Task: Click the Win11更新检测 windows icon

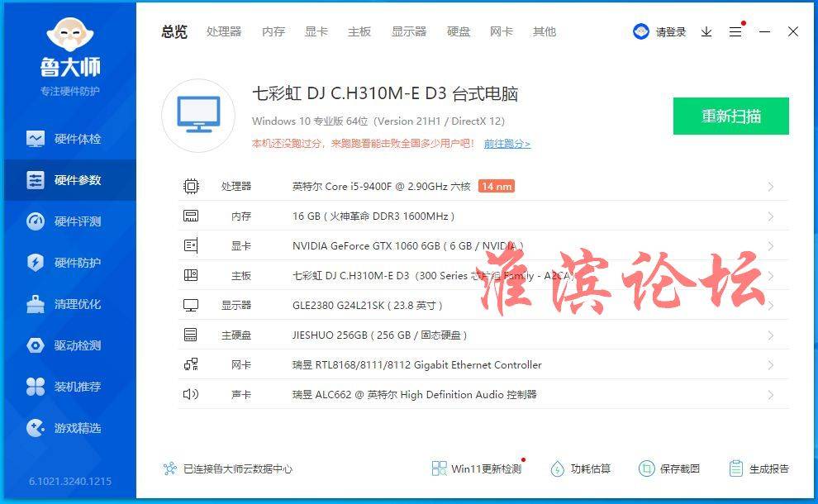Action: pos(440,468)
